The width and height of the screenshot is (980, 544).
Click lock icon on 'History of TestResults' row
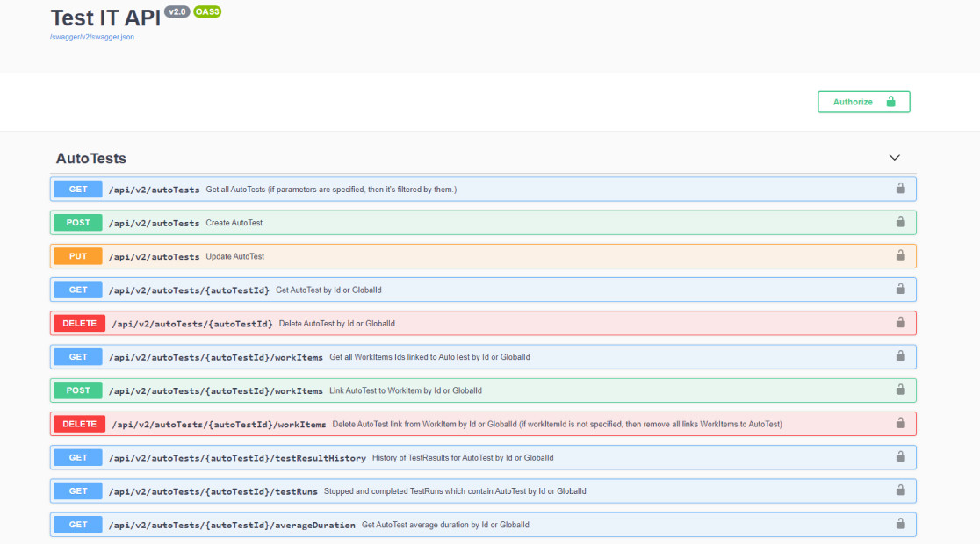tap(901, 456)
